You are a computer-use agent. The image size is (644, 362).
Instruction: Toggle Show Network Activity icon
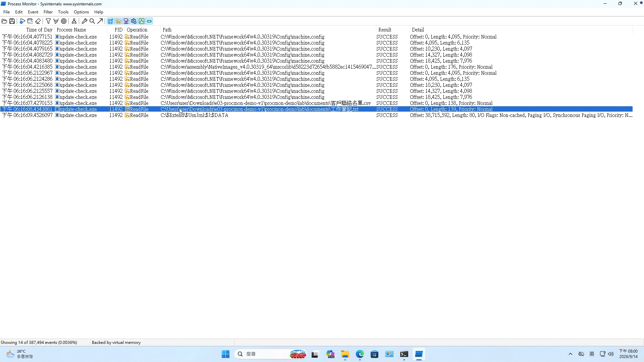(x=126, y=21)
